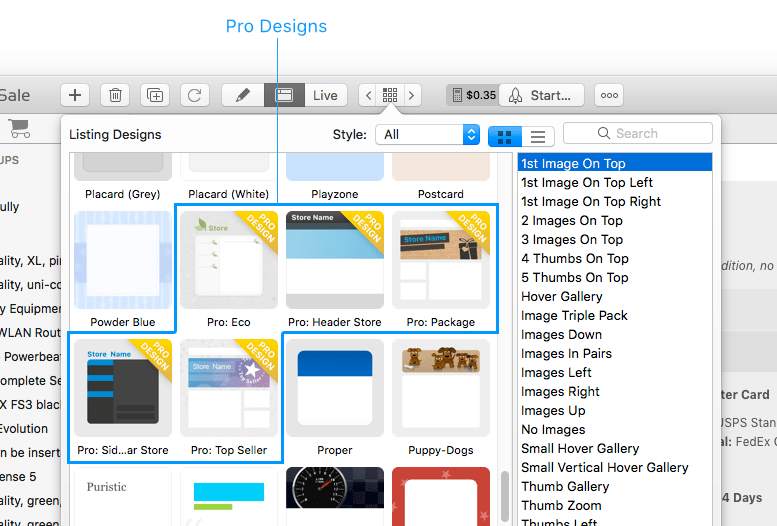Select Images In Pairs layout
The height and width of the screenshot is (526, 777).
point(615,353)
